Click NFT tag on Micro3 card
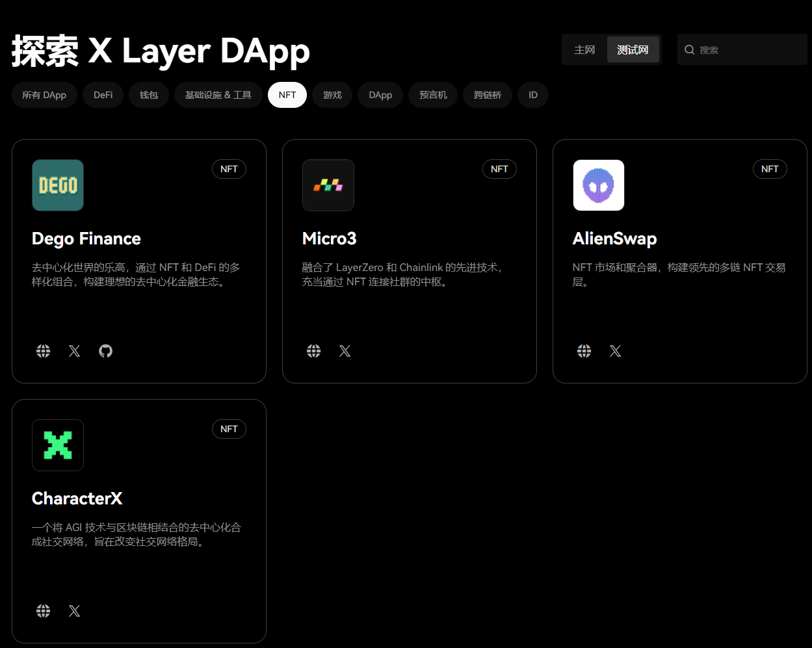The width and height of the screenshot is (812, 648). [x=499, y=169]
